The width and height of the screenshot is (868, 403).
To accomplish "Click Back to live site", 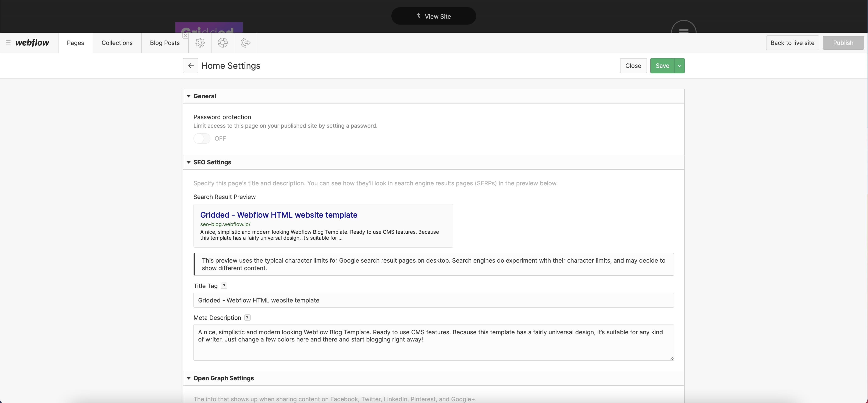I will click(x=792, y=43).
